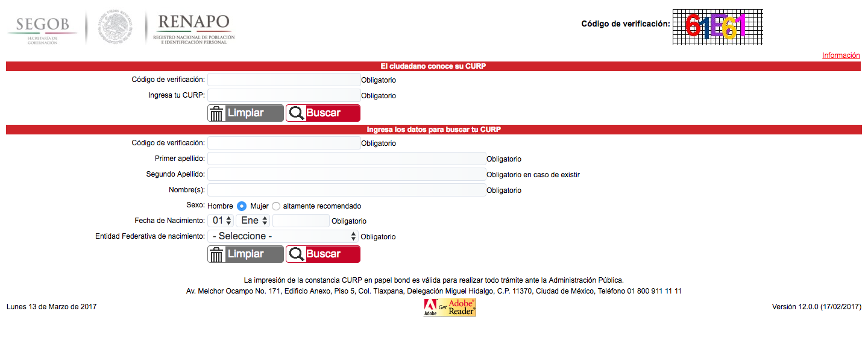Open the Get Adobe Reader badge

pyautogui.click(x=450, y=307)
